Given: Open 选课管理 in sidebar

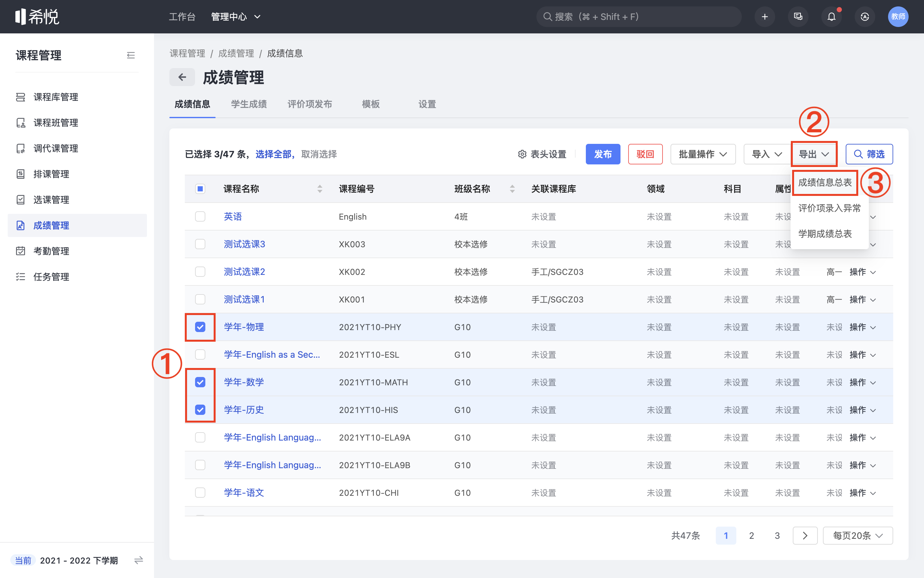Looking at the screenshot, I should (x=77, y=199).
